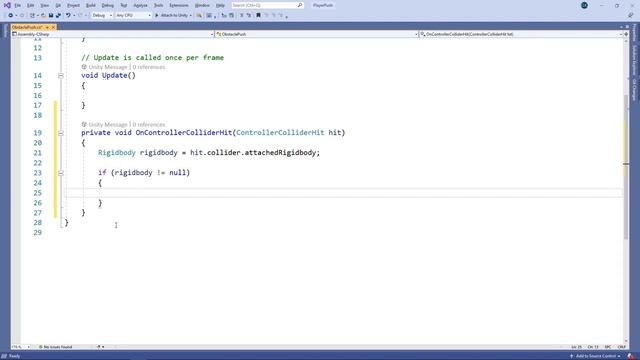Image resolution: width=640 pixels, height=360 pixels.
Task: Click the No issues found status indicator
Action: tap(56, 347)
